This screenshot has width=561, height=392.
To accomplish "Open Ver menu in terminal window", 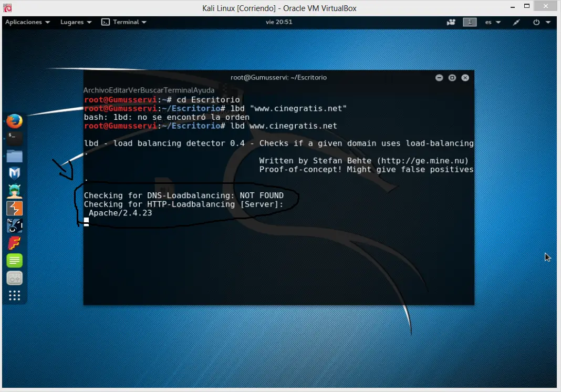I will point(134,90).
